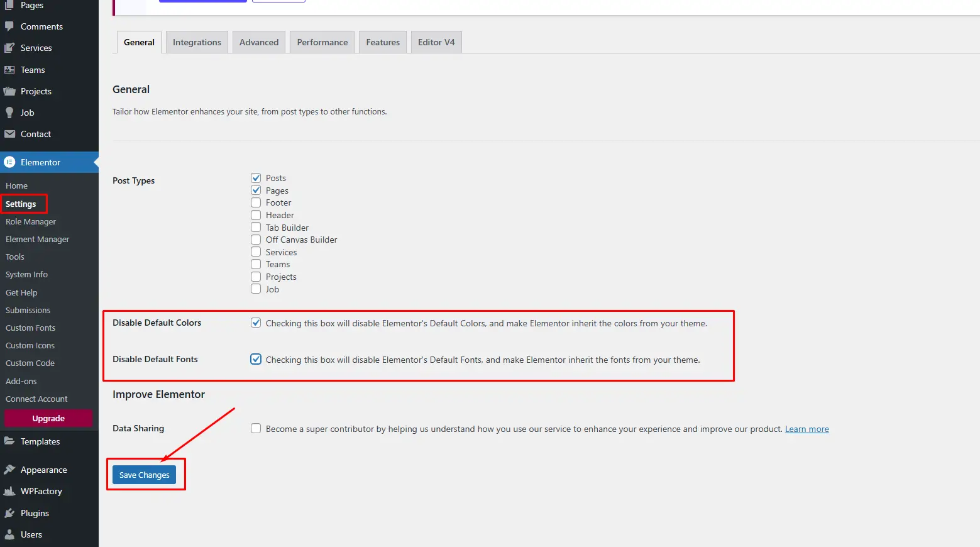Viewport: 980px width, 547px height.
Task: Check the Projects post type checkbox
Action: pos(256,277)
